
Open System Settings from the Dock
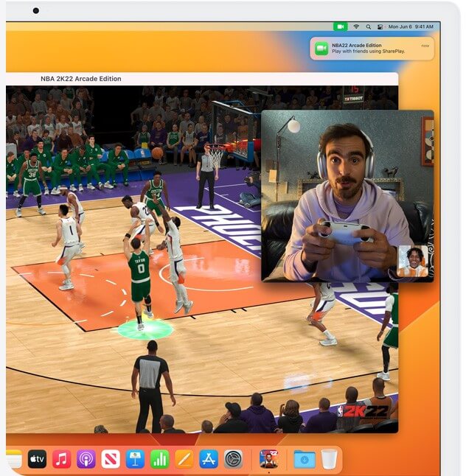tap(233, 459)
